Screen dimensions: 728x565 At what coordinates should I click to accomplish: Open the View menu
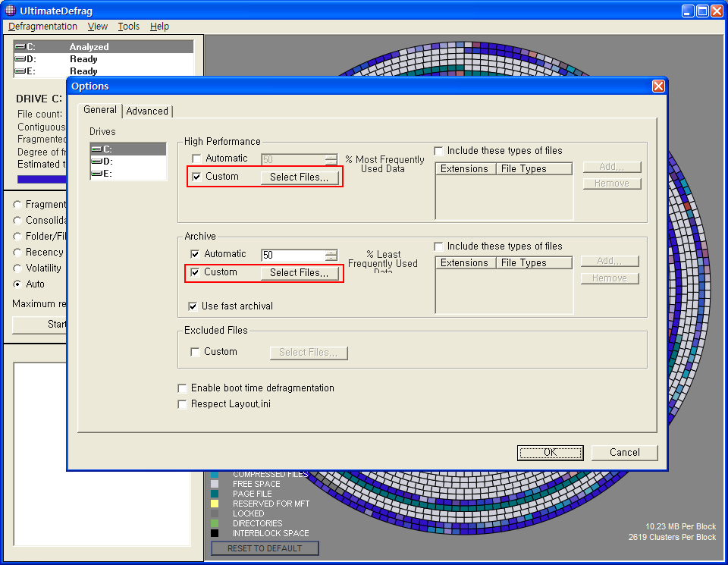point(98,27)
